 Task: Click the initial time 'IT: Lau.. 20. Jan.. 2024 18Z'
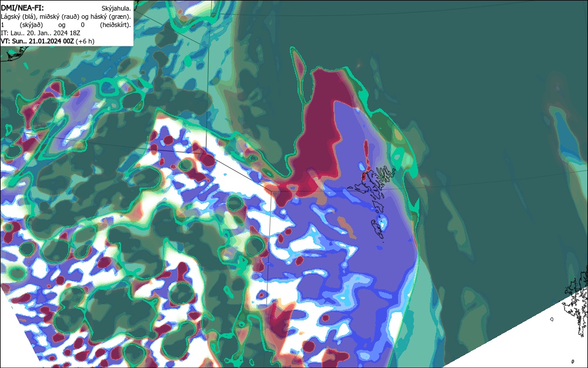tap(41, 33)
